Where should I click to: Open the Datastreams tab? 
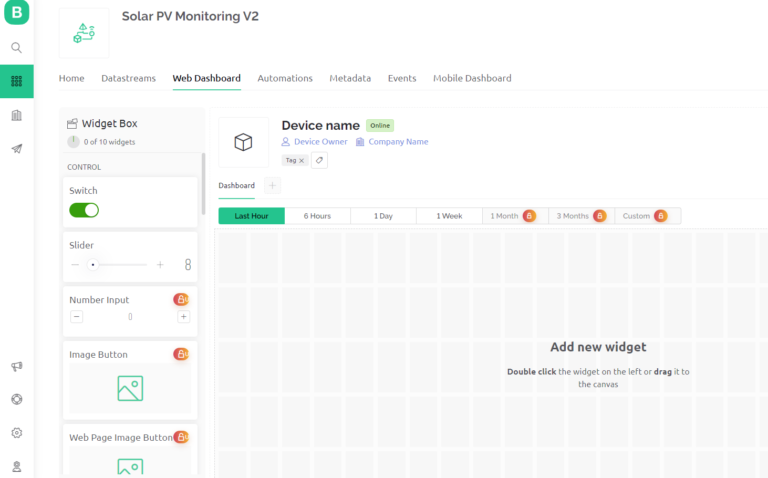coord(128,78)
